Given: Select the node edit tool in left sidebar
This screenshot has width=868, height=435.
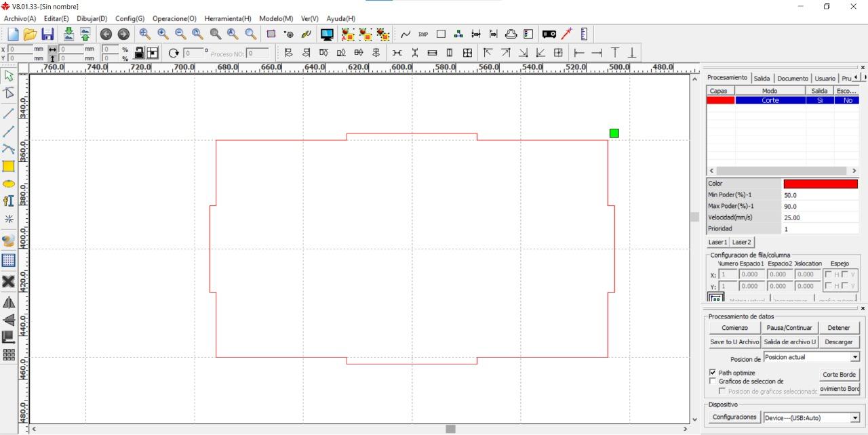Looking at the screenshot, I should (x=9, y=93).
